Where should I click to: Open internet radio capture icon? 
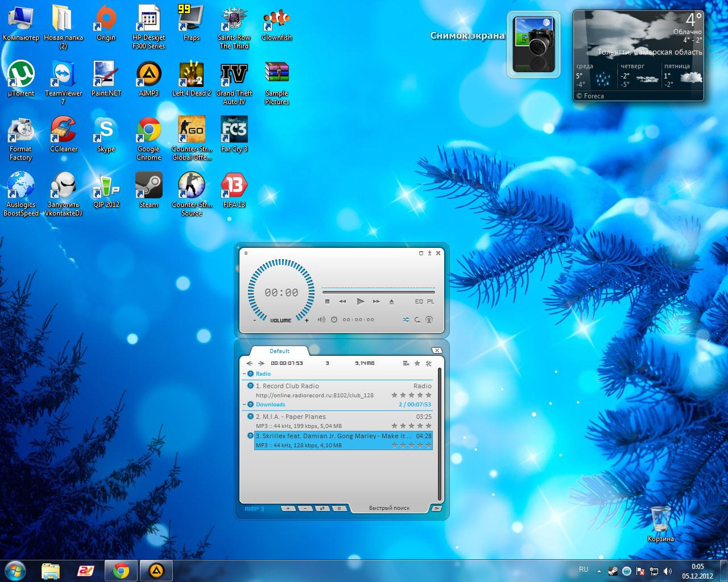click(429, 320)
